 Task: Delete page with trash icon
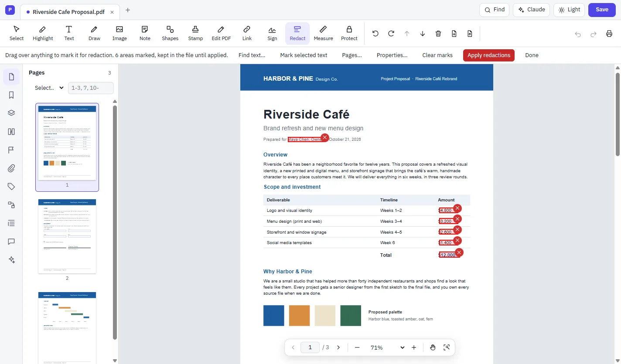[438, 34]
